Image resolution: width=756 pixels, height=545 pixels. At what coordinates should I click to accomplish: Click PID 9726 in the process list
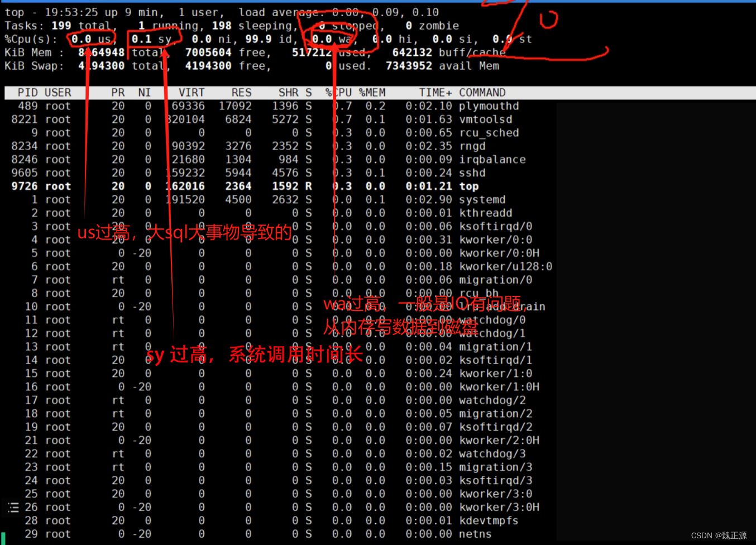click(x=25, y=187)
